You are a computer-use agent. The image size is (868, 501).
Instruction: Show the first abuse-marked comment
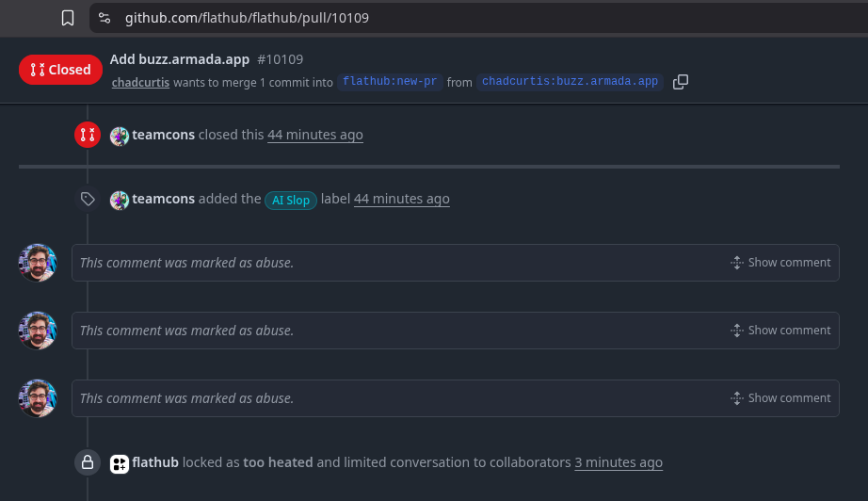(780, 263)
